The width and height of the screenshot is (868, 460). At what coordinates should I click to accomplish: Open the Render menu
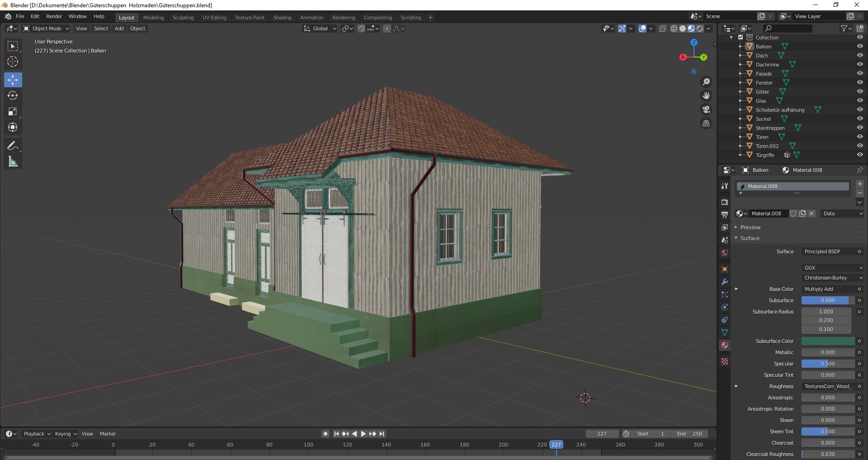click(x=54, y=16)
